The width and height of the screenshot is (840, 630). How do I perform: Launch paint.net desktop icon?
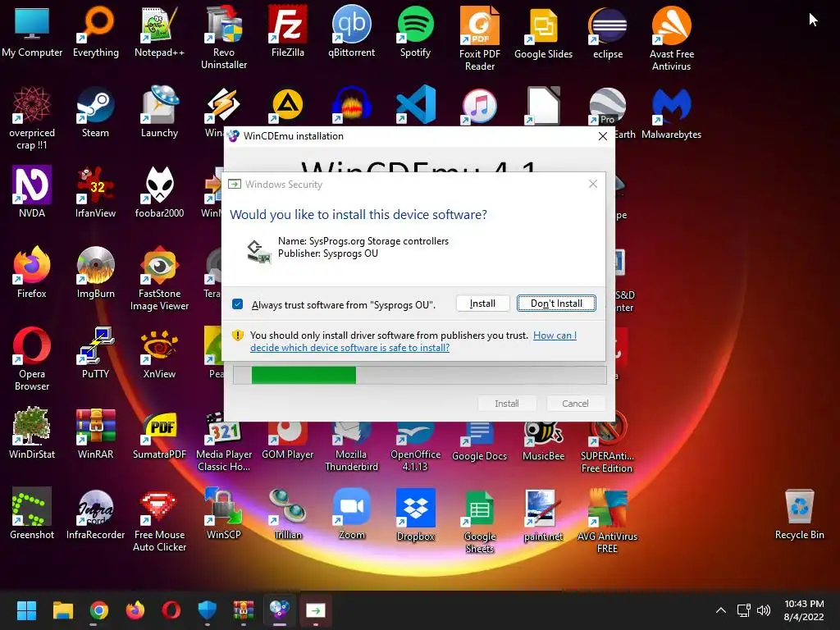pos(543,514)
